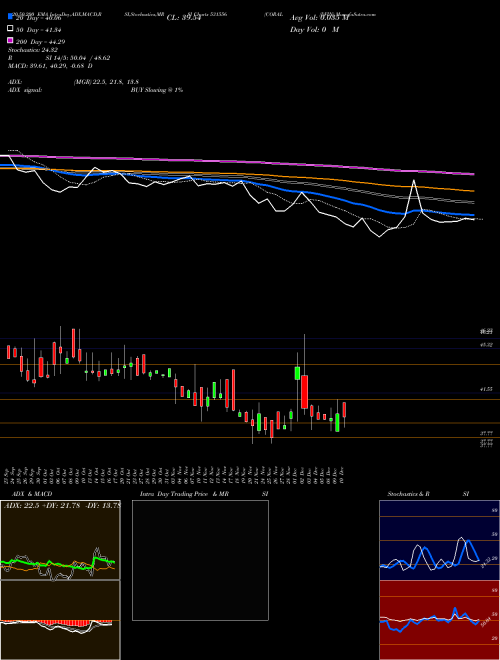This screenshot has width=500, height=660.
Task: Click the "Intra Day Trading Price & MR" title
Action: coord(184,494)
